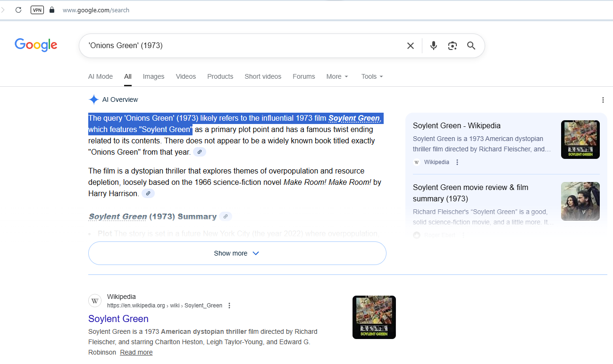Open AI Overview three-dot options menu
This screenshot has height=364, width=613.
(603, 100)
